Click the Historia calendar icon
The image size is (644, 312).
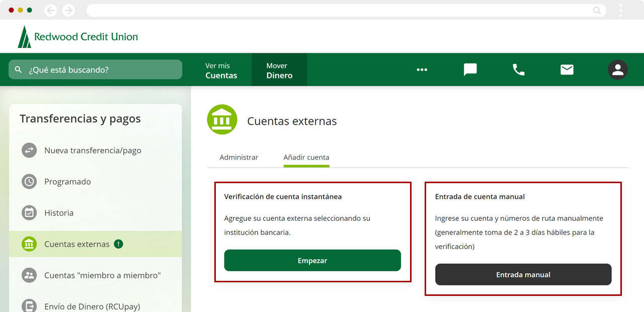[29, 213]
